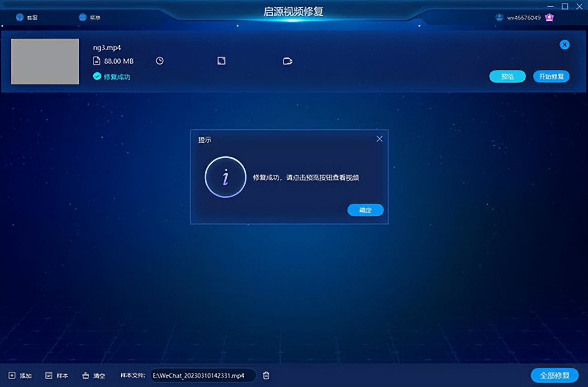Close the 提示 dialog with its X
Viewport: 588px width, 387px height.
379,139
